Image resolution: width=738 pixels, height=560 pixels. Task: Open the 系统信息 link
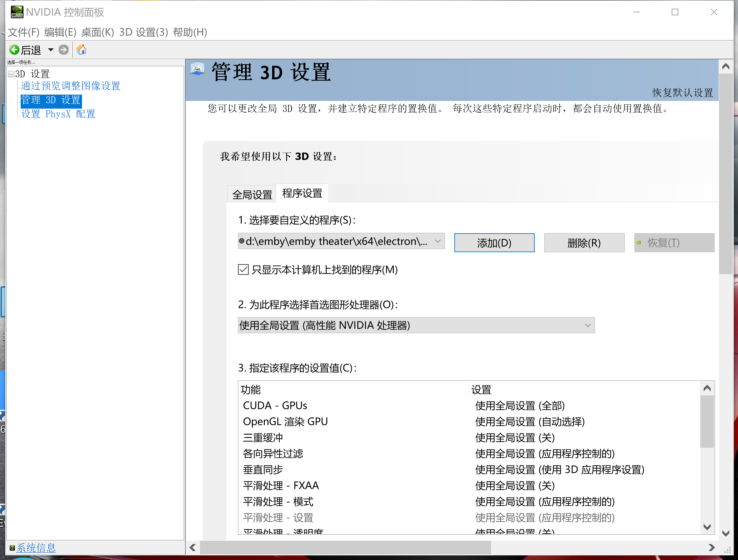pos(36,548)
